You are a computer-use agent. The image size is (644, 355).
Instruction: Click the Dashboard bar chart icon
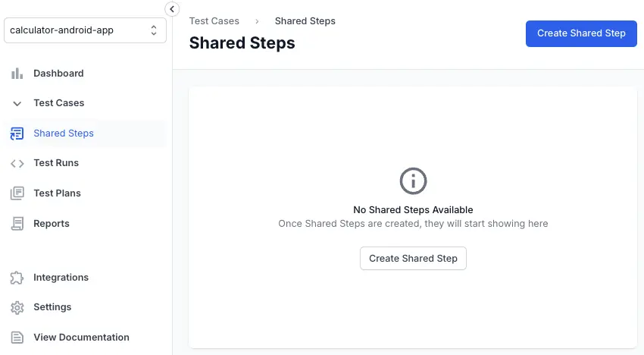coord(17,74)
